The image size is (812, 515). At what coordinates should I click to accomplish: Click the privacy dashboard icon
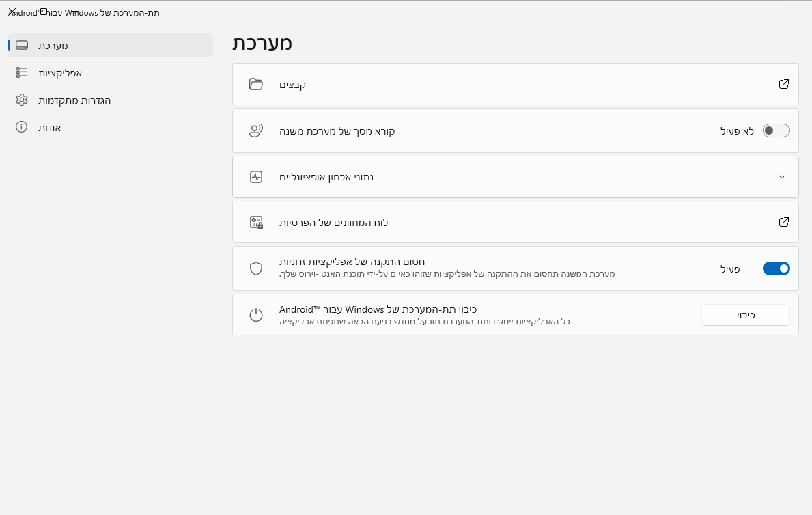point(256,222)
